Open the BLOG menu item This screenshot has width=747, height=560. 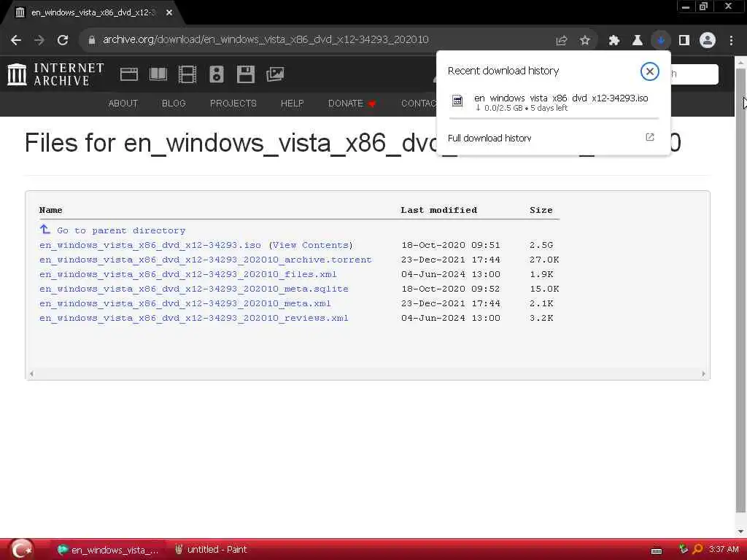pos(174,104)
